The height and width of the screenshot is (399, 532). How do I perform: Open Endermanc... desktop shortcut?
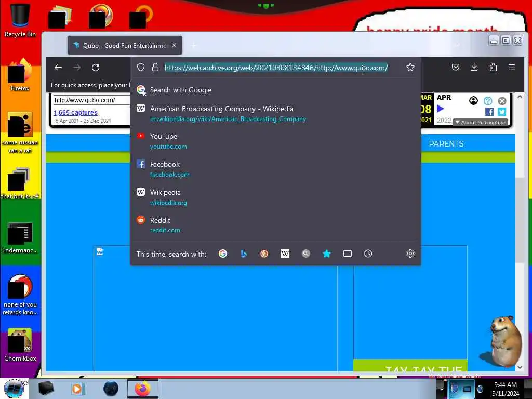pyautogui.click(x=20, y=238)
